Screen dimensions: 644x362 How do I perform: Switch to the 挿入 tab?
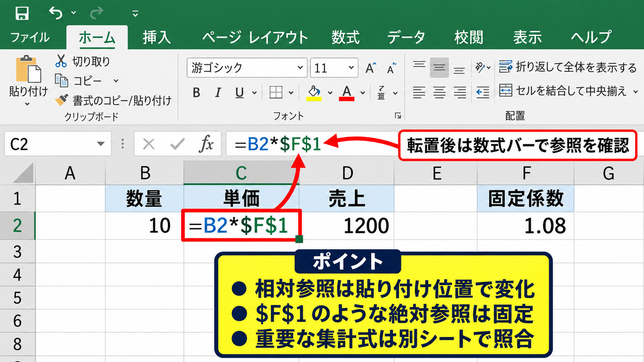pos(157,37)
